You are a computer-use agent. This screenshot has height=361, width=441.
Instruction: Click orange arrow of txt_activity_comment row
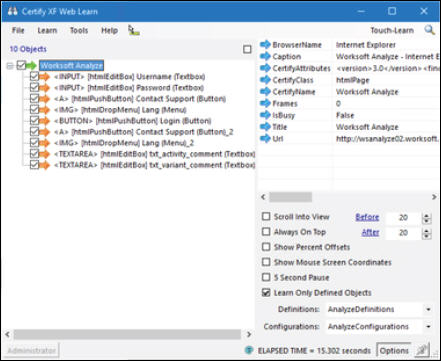tap(44, 154)
